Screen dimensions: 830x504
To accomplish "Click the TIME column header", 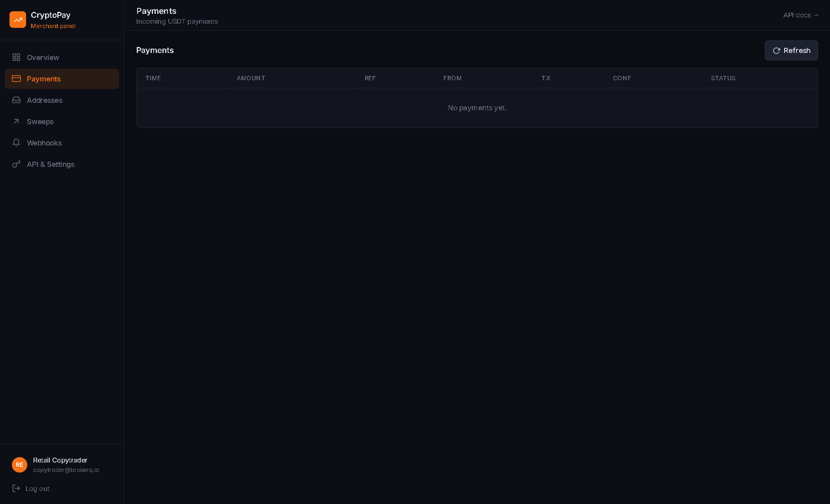I will point(153,78).
